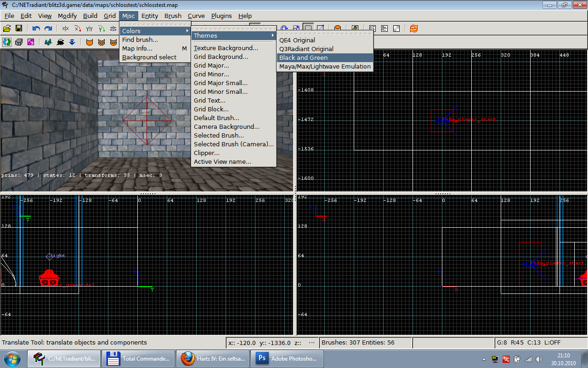Click the Windows Start button
The image size is (588, 368).
[x=11, y=358]
